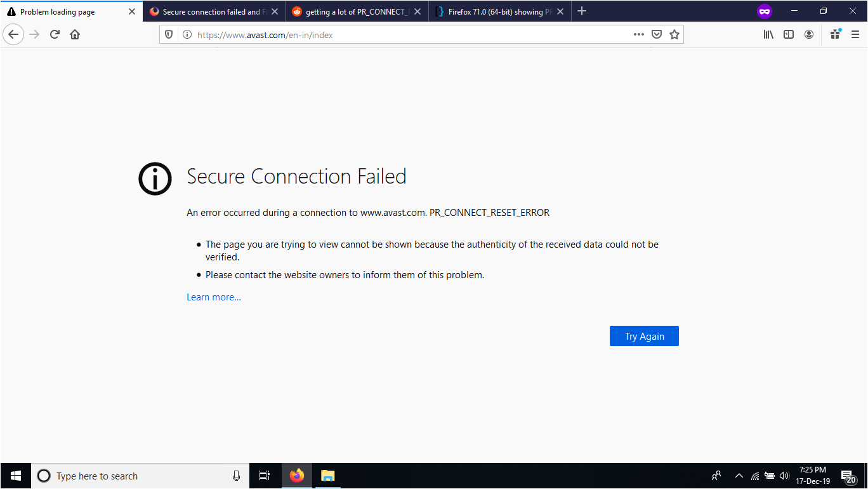Click the tracking protection shield icon
The height and width of the screenshot is (489, 868).
point(168,34)
